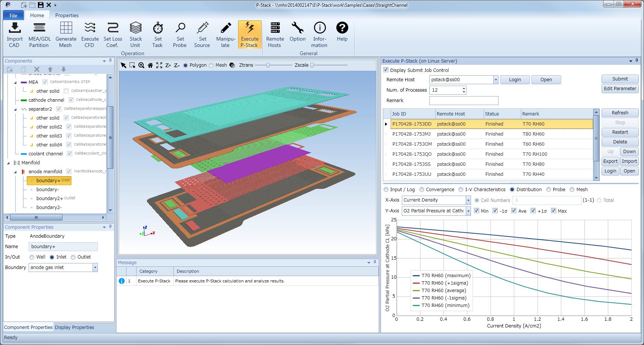This screenshot has height=345, width=644.
Task: Uncheck the Min curve checkbox
Action: click(477, 211)
